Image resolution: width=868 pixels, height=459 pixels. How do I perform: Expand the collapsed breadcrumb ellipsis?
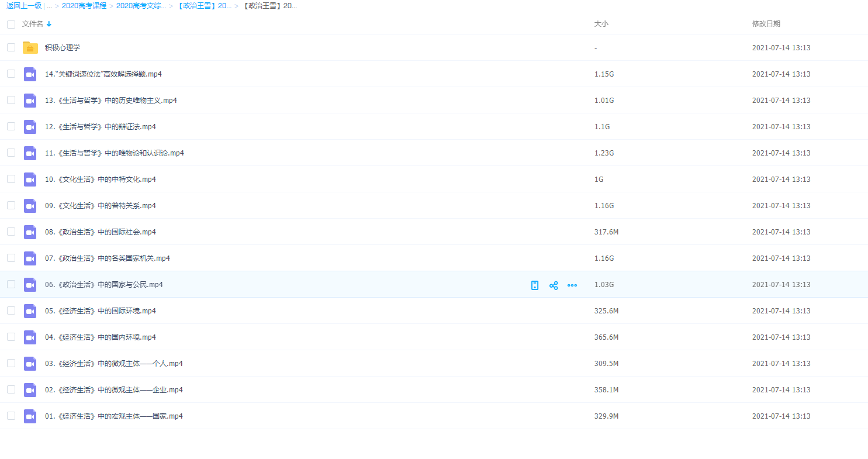[x=49, y=6]
